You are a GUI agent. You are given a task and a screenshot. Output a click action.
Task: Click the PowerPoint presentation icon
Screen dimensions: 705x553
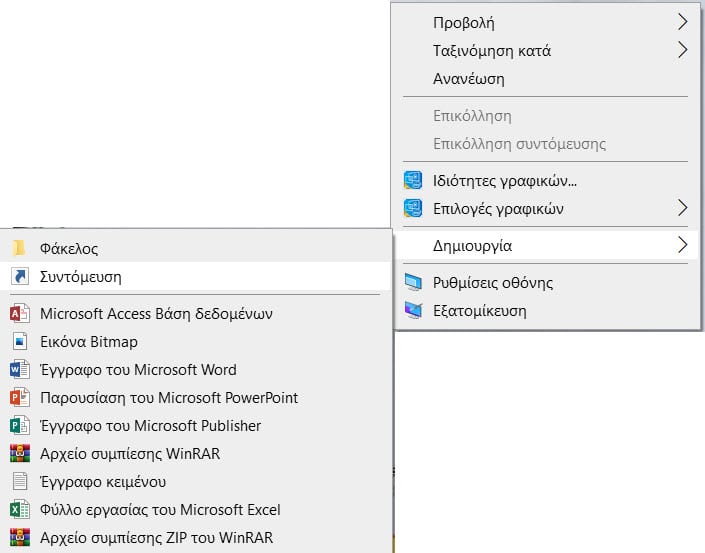[x=19, y=398]
